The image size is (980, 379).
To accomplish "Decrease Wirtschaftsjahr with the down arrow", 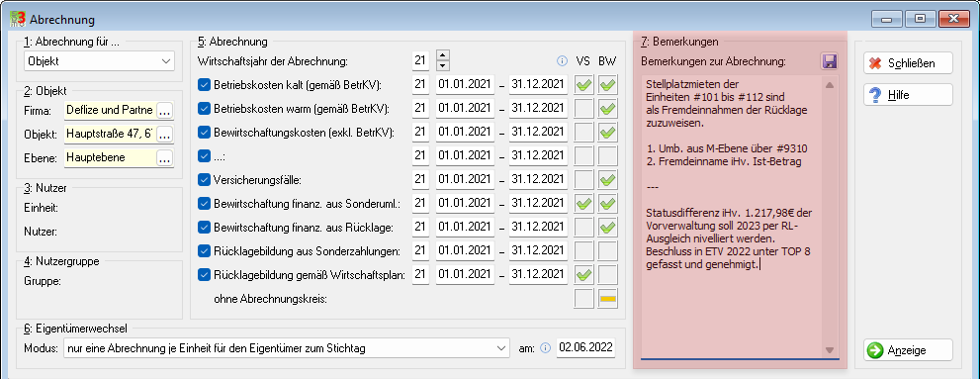I will [442, 65].
